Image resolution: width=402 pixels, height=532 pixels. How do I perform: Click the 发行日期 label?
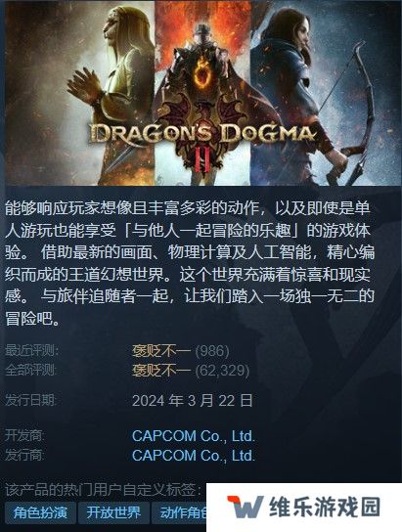(30, 401)
